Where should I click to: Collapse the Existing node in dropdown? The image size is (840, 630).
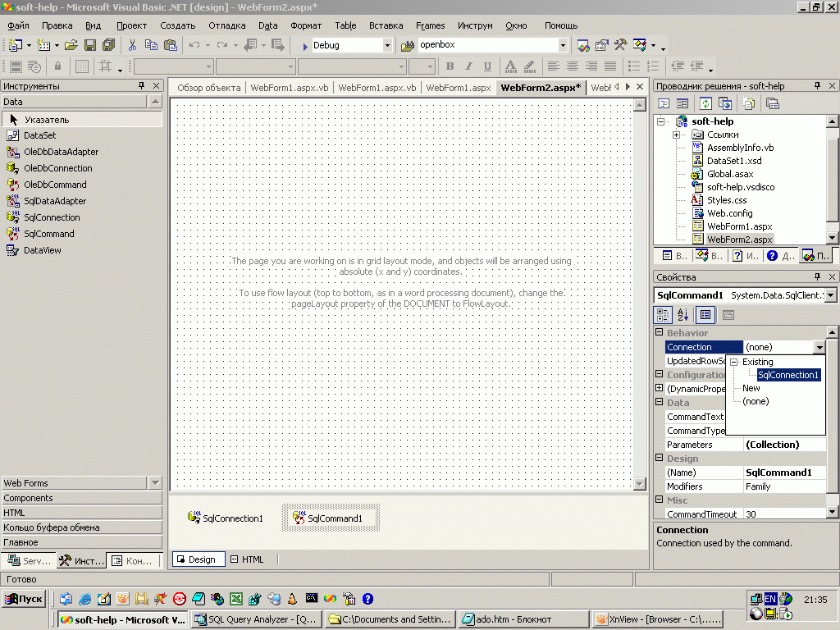click(734, 362)
